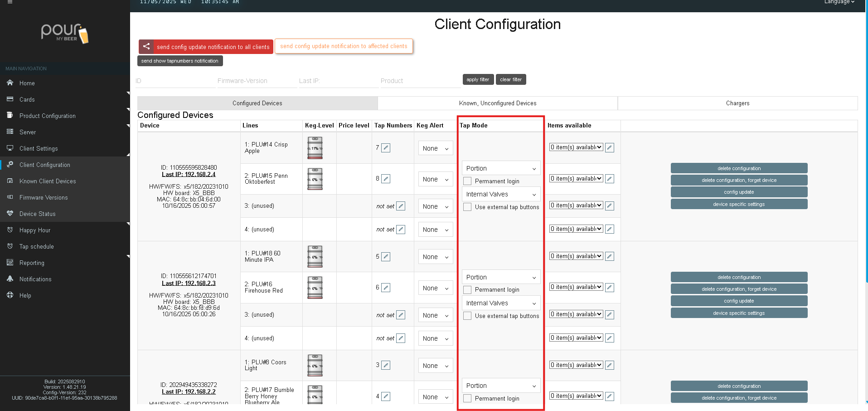Click keg level icon for Crisp Apple
Viewport: 868px width, 411px height.
point(315,148)
